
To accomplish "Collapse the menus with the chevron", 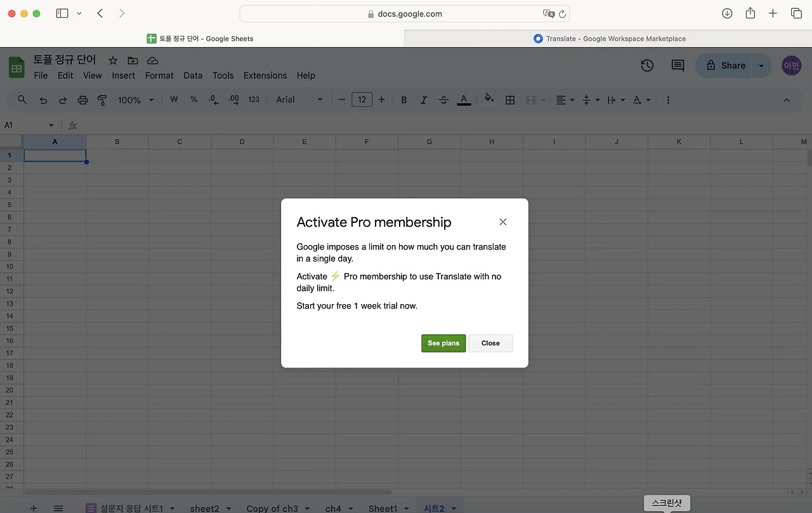I will [787, 100].
